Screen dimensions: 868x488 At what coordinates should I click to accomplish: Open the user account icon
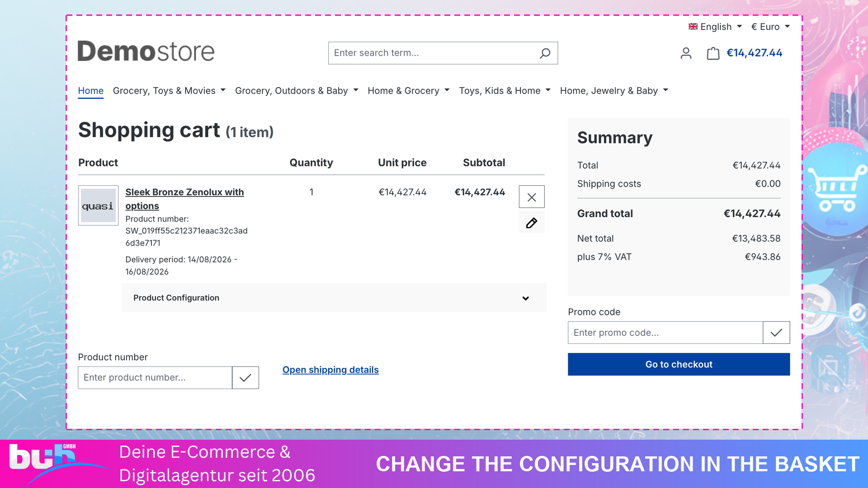686,53
